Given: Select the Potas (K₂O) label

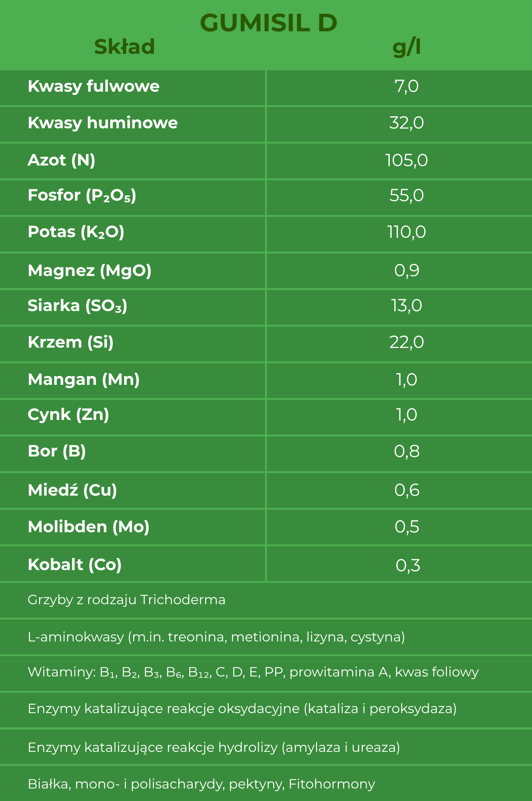Looking at the screenshot, I should coord(76,232).
